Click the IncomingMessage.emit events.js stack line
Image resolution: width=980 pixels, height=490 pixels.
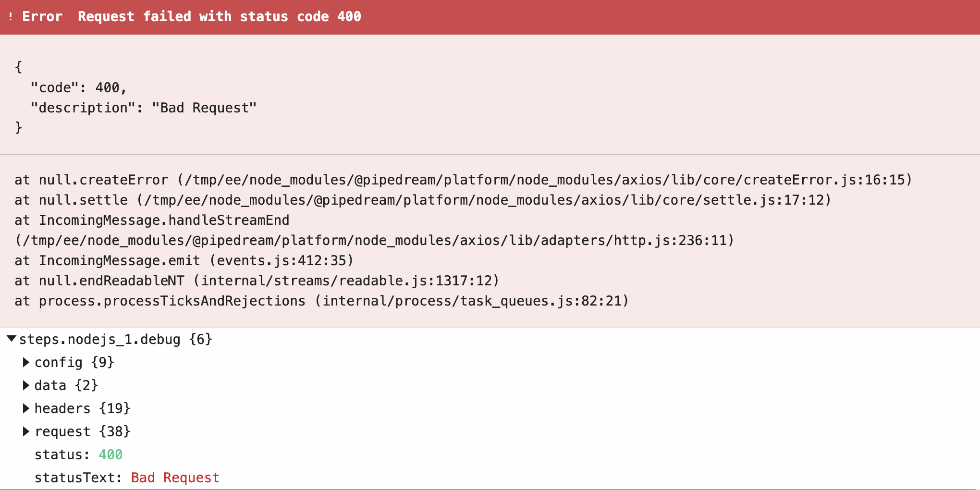click(184, 260)
